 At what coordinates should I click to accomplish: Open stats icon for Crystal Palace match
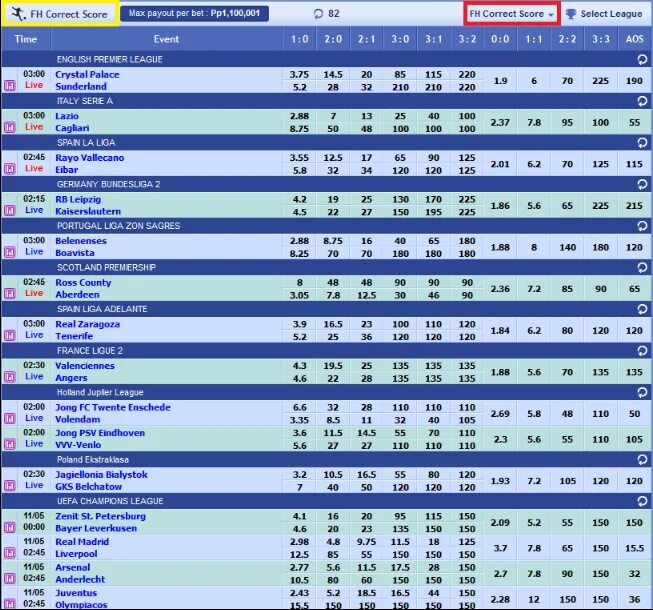(10, 86)
